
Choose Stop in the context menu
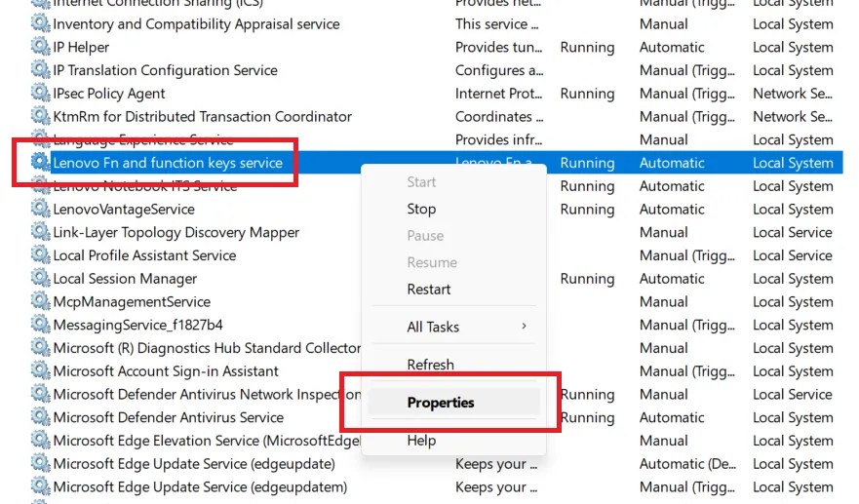[421, 209]
